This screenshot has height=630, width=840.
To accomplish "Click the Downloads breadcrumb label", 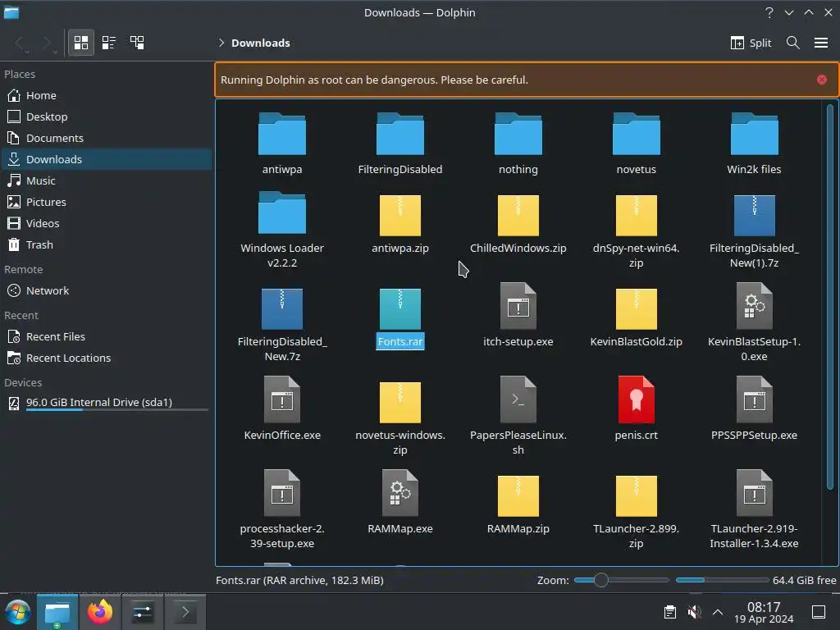I will tap(260, 43).
